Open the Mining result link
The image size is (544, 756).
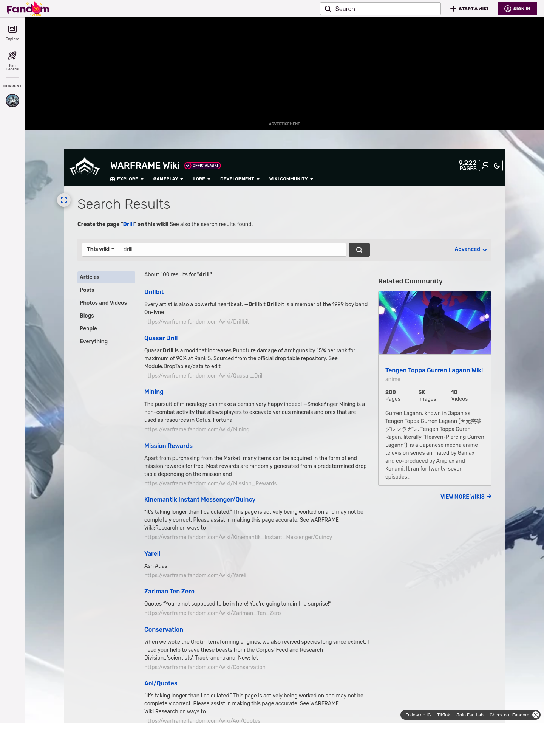tap(154, 392)
